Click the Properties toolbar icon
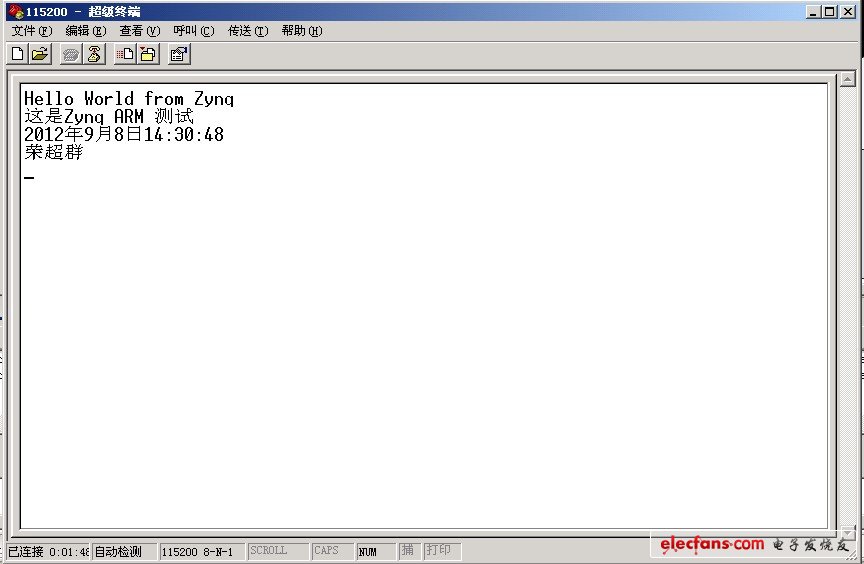864x564 pixels. (x=179, y=54)
